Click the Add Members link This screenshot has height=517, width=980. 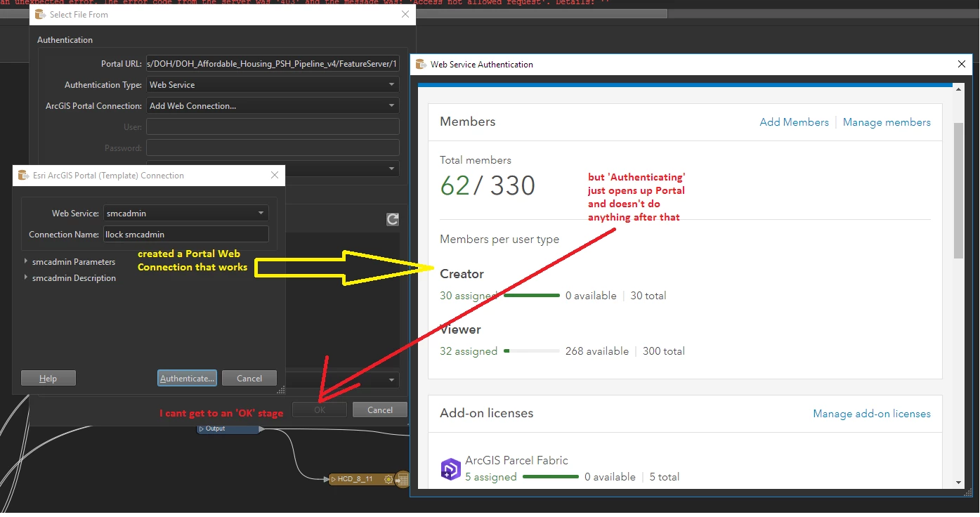tap(794, 122)
